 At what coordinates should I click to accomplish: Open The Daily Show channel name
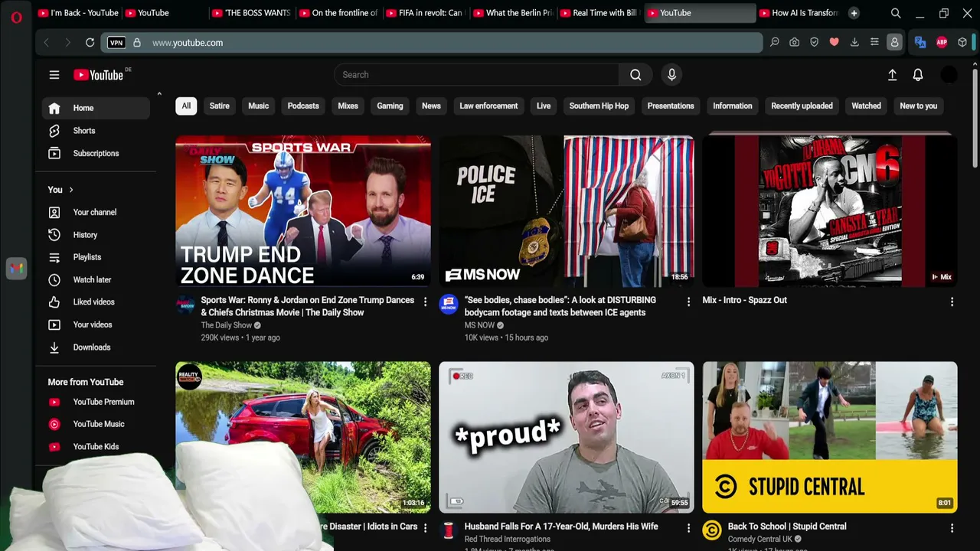pyautogui.click(x=227, y=325)
